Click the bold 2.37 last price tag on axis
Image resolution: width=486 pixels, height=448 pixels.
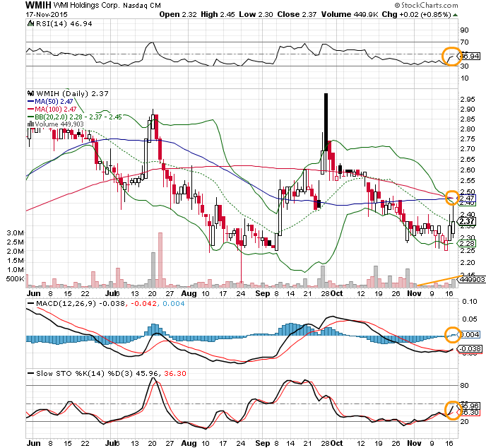click(467, 221)
